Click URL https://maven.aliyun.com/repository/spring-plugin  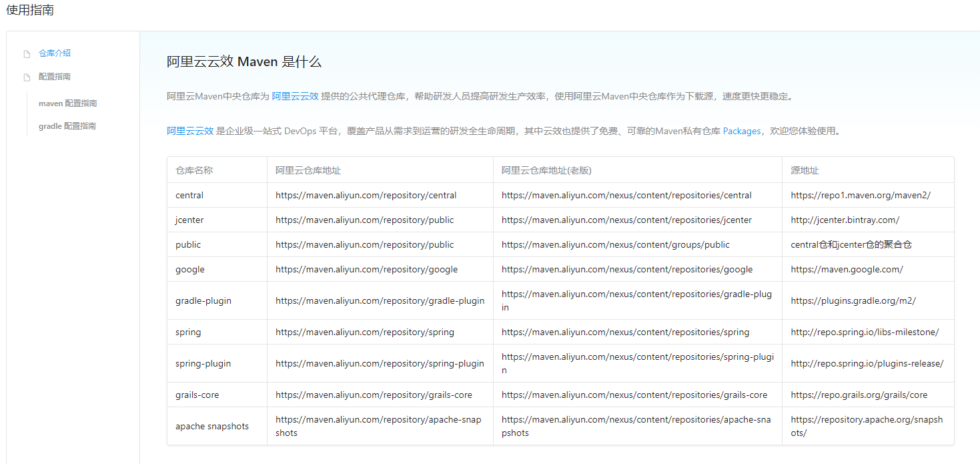coord(380,364)
